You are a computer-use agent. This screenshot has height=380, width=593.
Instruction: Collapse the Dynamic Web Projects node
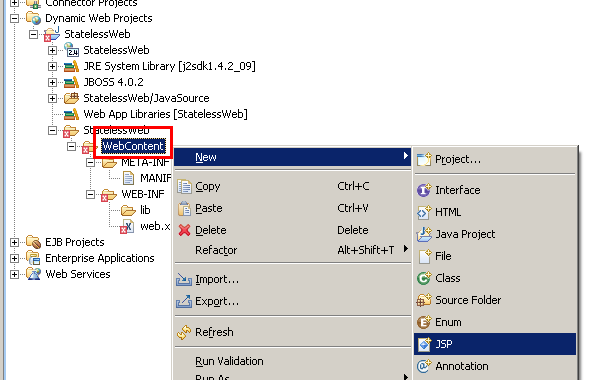pyautogui.click(x=14, y=19)
